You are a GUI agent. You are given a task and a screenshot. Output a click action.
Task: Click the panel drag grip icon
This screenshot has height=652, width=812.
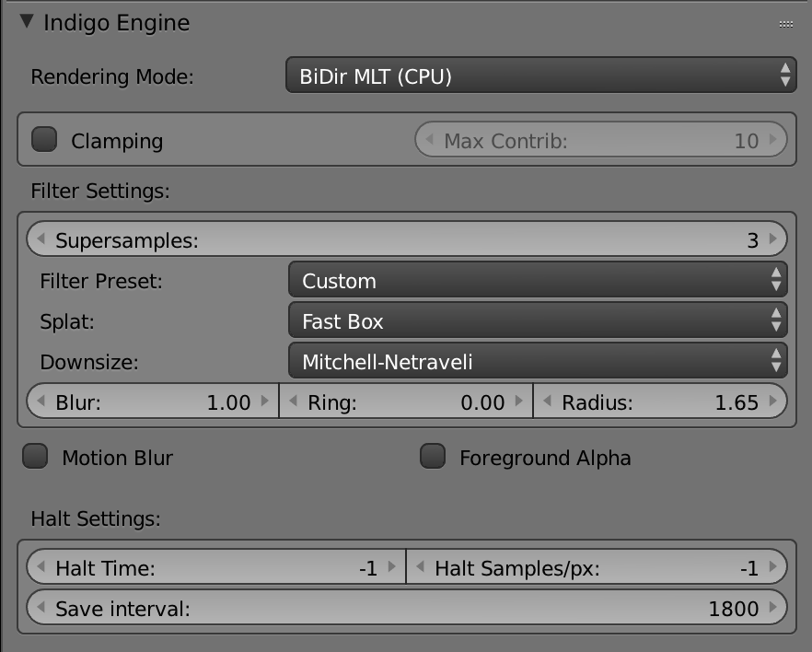tap(785, 24)
